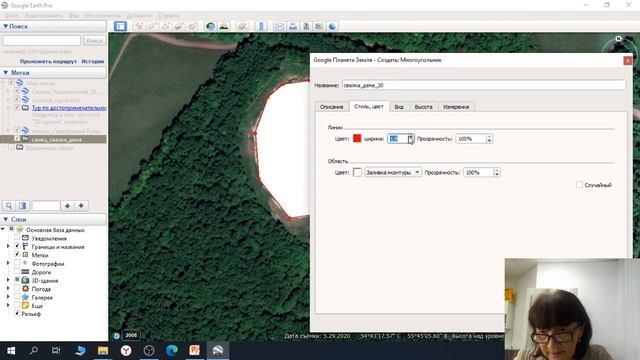
Task: Click the line Прозрачность spinner arrows
Action: click(x=489, y=139)
